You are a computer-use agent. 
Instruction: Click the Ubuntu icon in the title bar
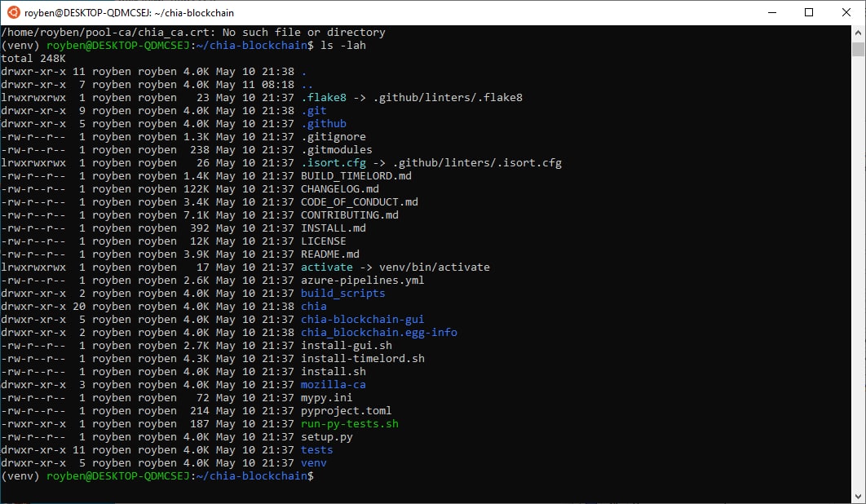point(13,12)
